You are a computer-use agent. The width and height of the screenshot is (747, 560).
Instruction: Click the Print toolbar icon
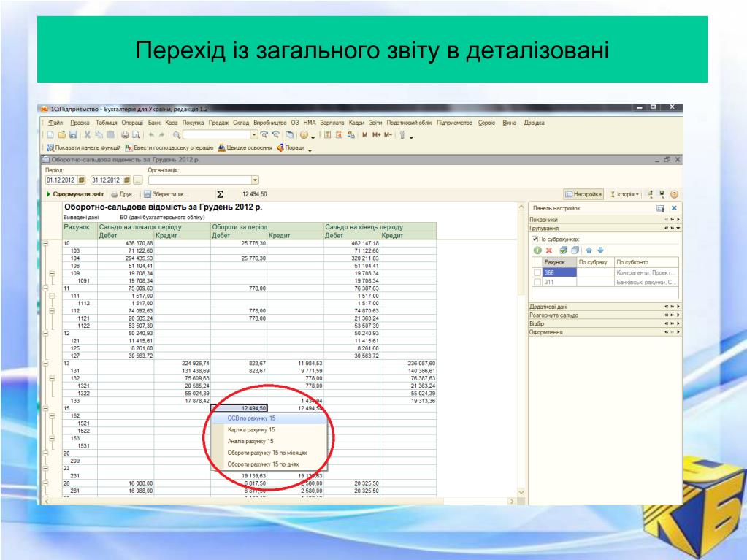pyautogui.click(x=125, y=135)
